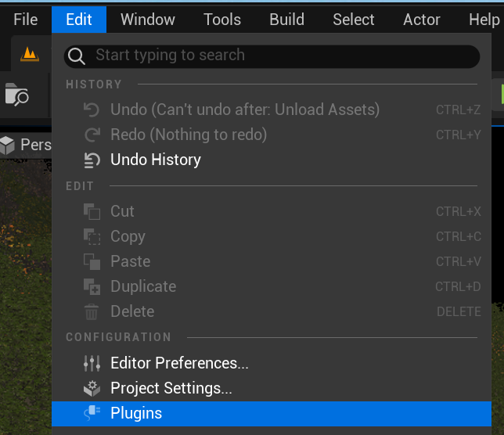Open the content browser folder icon
Screen dimensions: 504x435
click(x=16, y=95)
